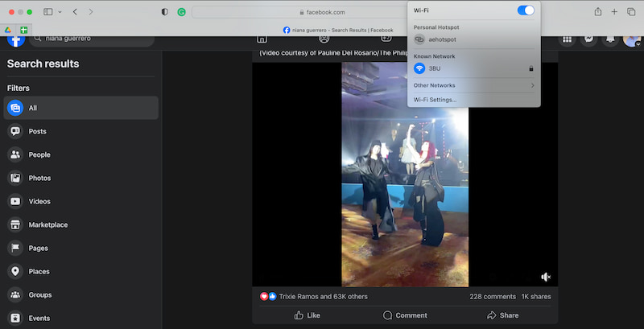Click the privacy shield icon in Safari
Screen dimensions: 644x329
(165, 12)
